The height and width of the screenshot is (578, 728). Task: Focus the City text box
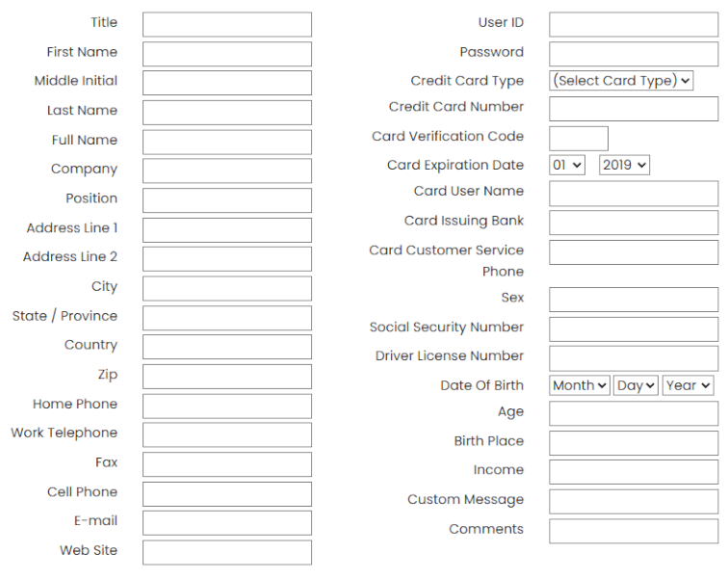(227, 288)
